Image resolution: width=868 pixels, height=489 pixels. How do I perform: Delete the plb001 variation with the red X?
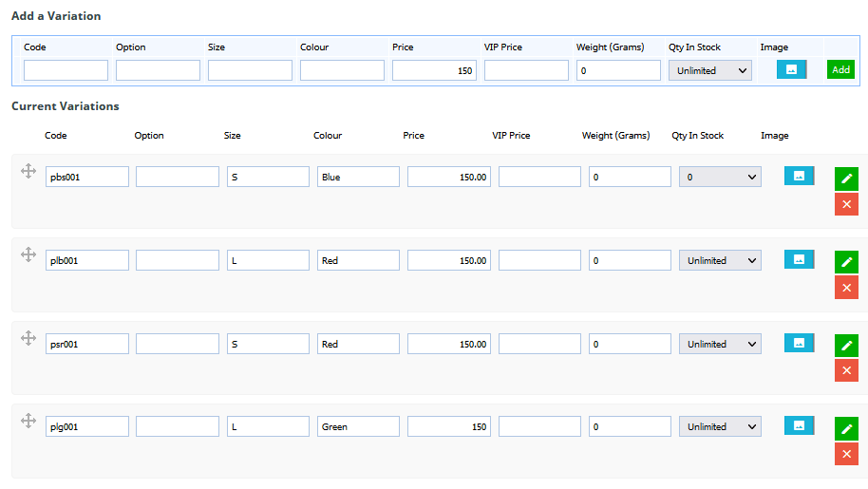pyautogui.click(x=846, y=288)
